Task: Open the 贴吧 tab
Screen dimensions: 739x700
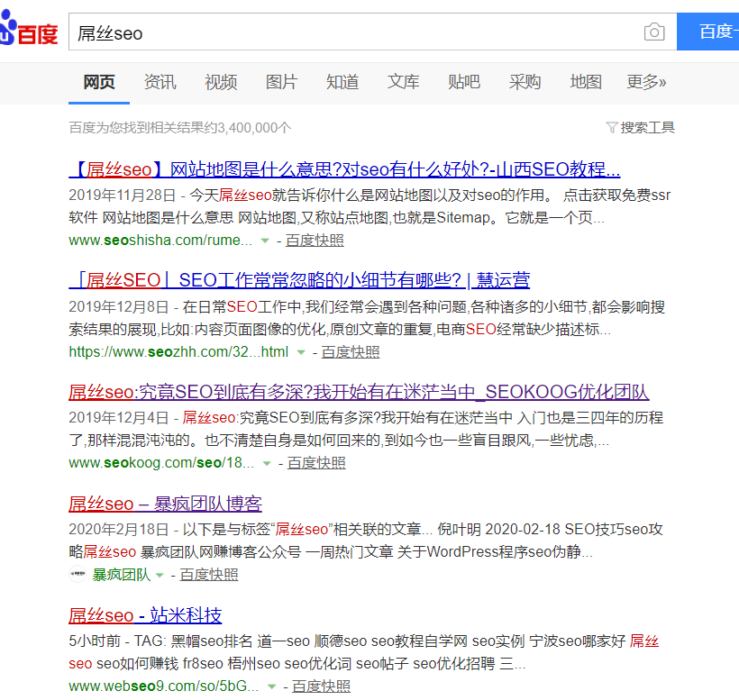Action: point(464,81)
